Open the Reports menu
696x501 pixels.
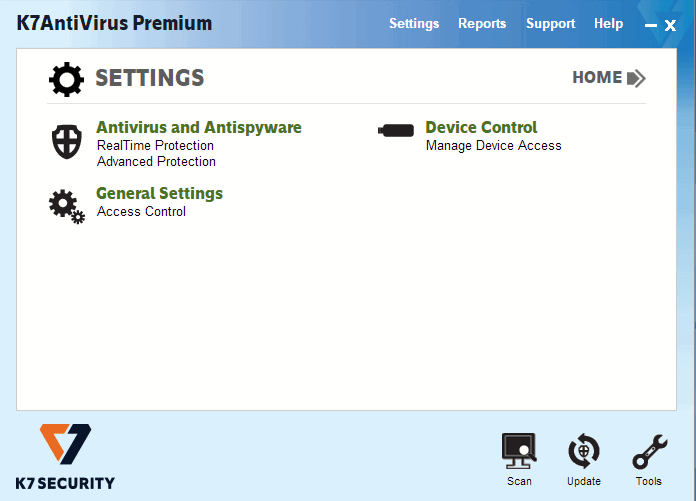coord(482,23)
